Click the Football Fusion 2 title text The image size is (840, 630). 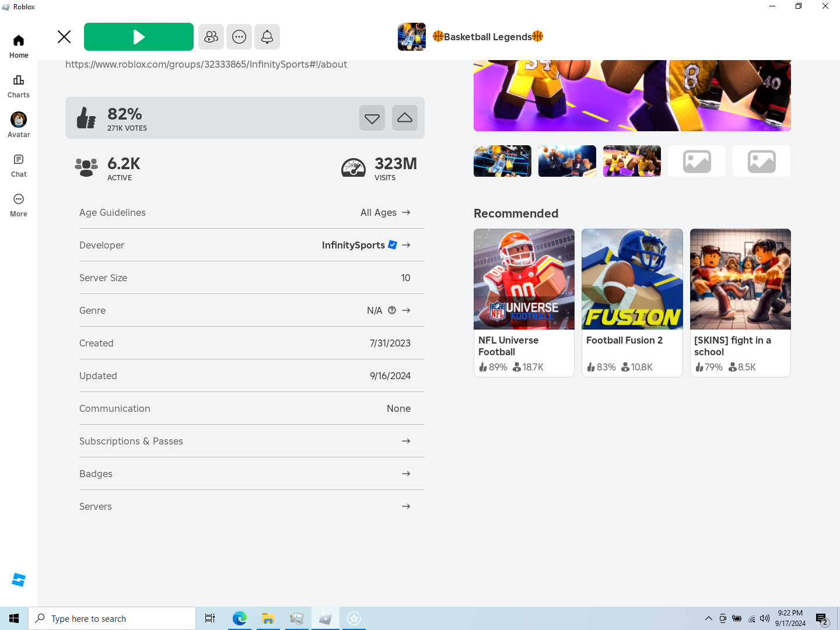tap(624, 340)
